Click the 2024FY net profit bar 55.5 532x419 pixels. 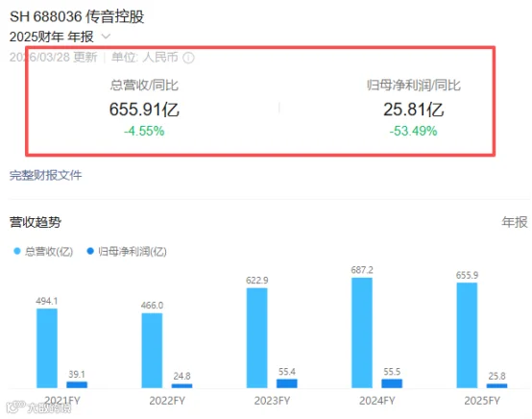click(392, 383)
